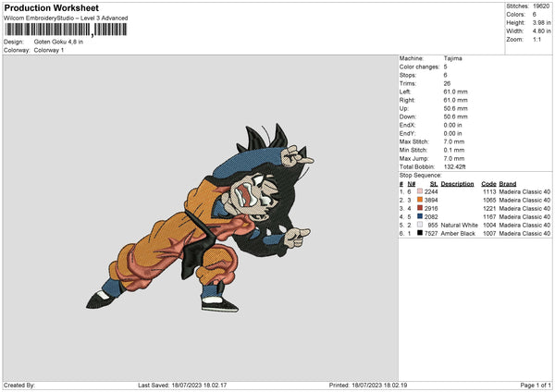Screen dimensions: 555x392
Task: Click the red thread swatch for code 1221
Action: coord(420,208)
